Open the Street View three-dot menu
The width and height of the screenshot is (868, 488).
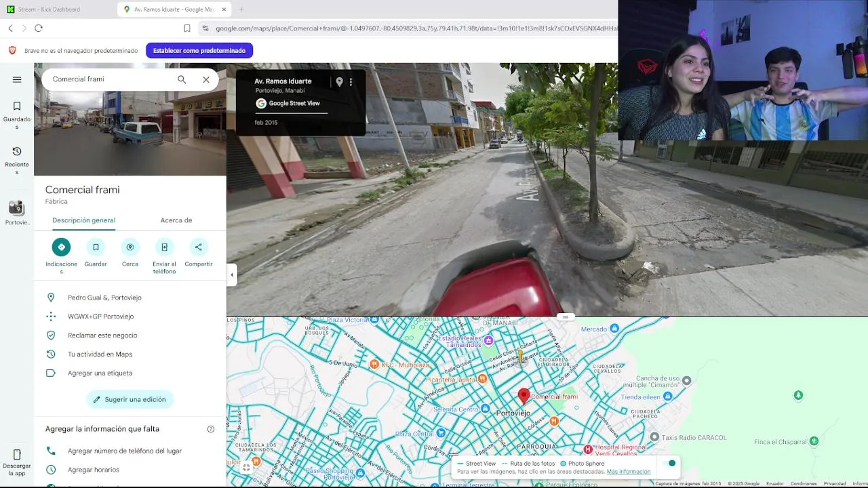tap(351, 82)
